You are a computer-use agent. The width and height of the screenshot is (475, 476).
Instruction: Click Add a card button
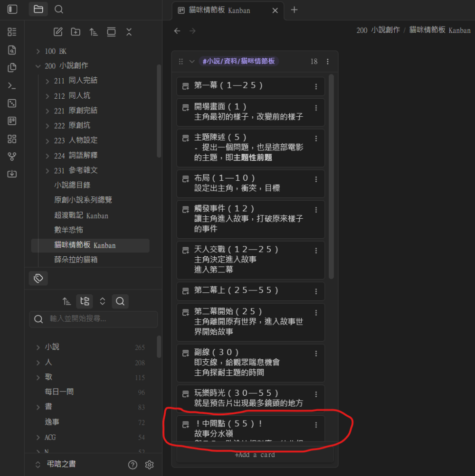pyautogui.click(x=255, y=455)
